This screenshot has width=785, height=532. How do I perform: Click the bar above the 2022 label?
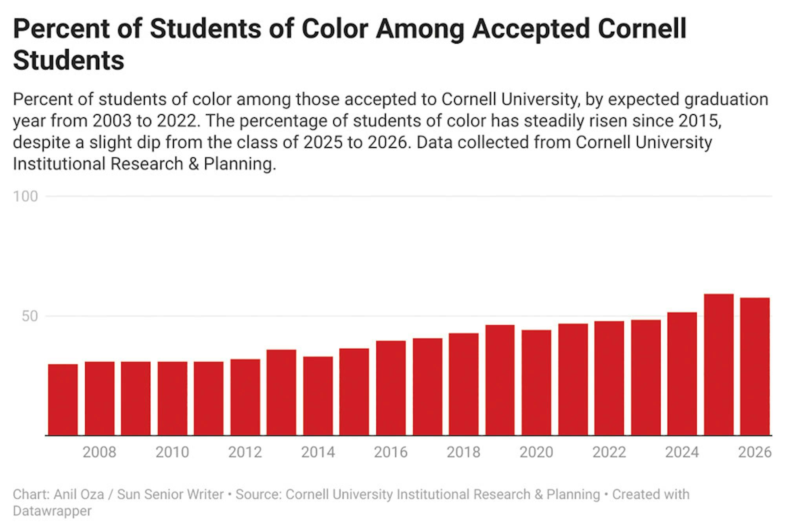(x=609, y=378)
